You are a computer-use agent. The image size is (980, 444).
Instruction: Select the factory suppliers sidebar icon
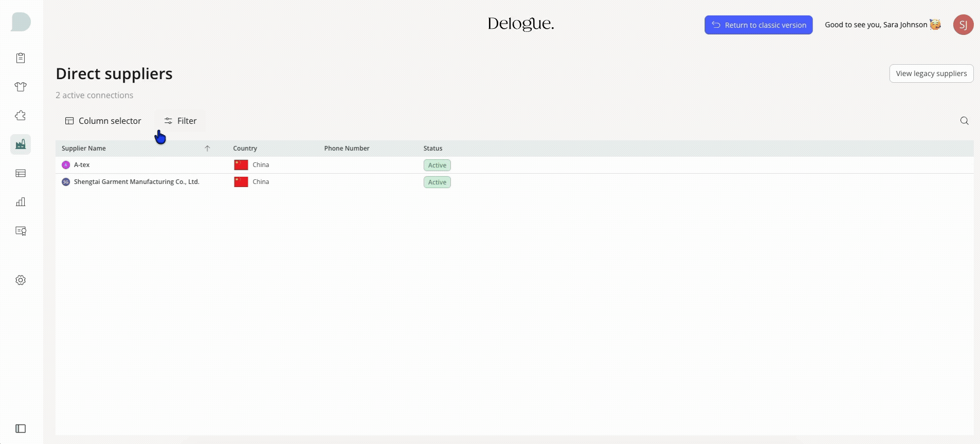coord(21,144)
